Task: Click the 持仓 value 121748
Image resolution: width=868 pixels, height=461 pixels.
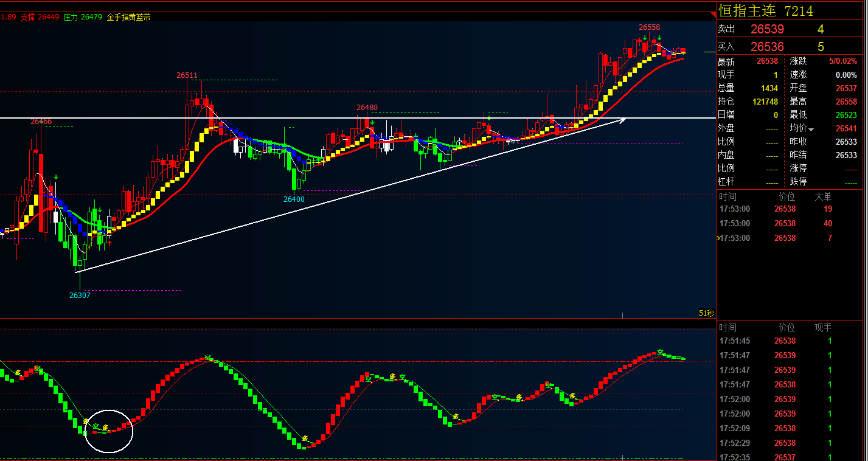Action: [765, 102]
